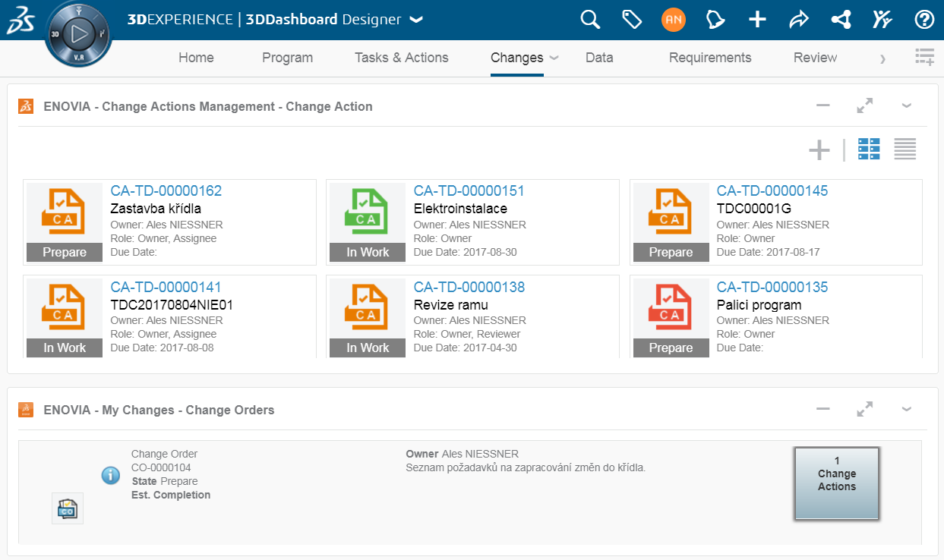Maximize the Change Action widget
This screenshot has height=560, width=944.
click(x=864, y=106)
